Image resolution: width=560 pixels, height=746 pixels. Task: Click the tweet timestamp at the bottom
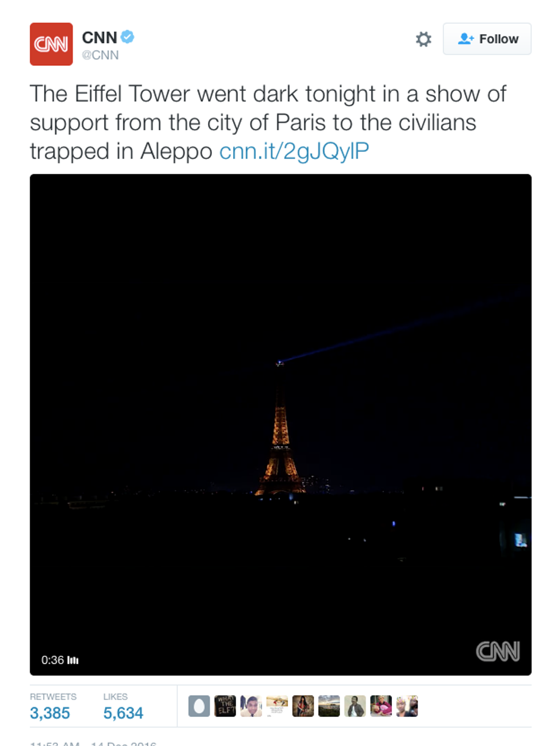pyautogui.click(x=93, y=744)
